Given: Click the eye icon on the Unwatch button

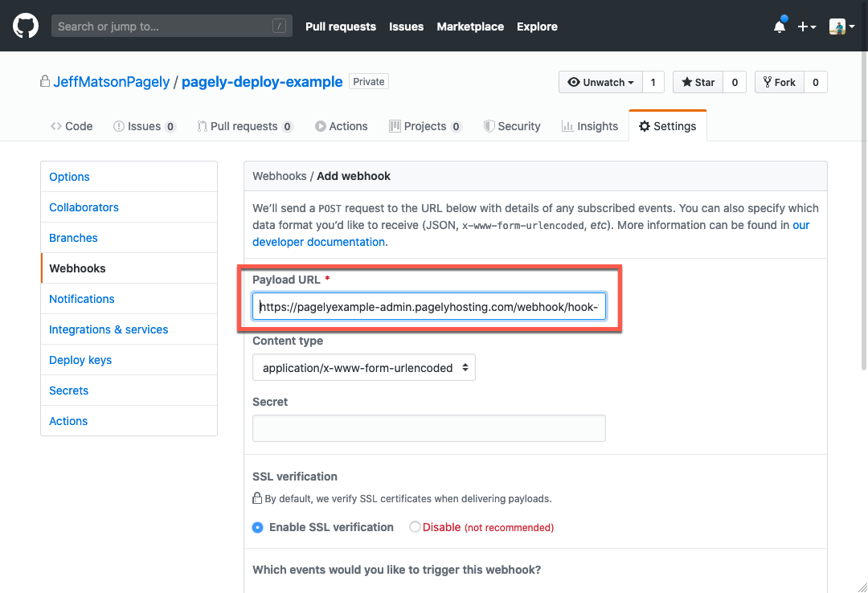Looking at the screenshot, I should 575,82.
